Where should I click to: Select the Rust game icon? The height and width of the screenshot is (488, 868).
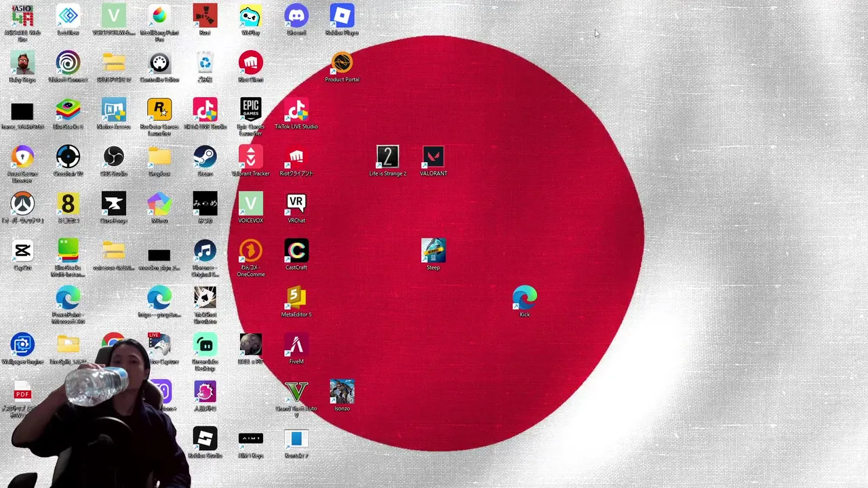pos(205,16)
